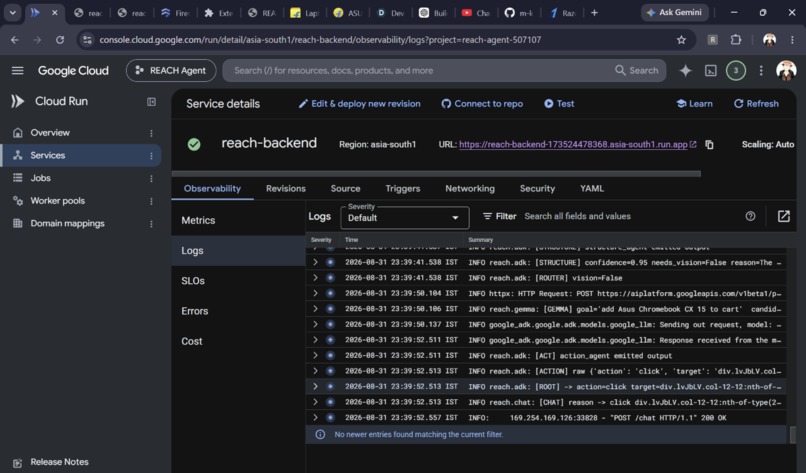View site information icon in address bar
Screen dimensions: 806x473
(x=87, y=40)
